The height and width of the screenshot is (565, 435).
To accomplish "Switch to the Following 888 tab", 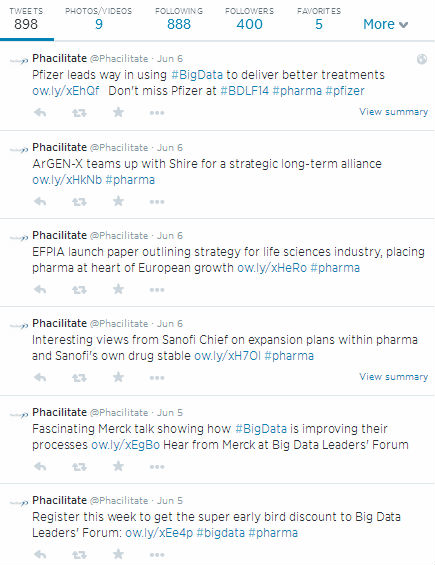I will coord(179,19).
